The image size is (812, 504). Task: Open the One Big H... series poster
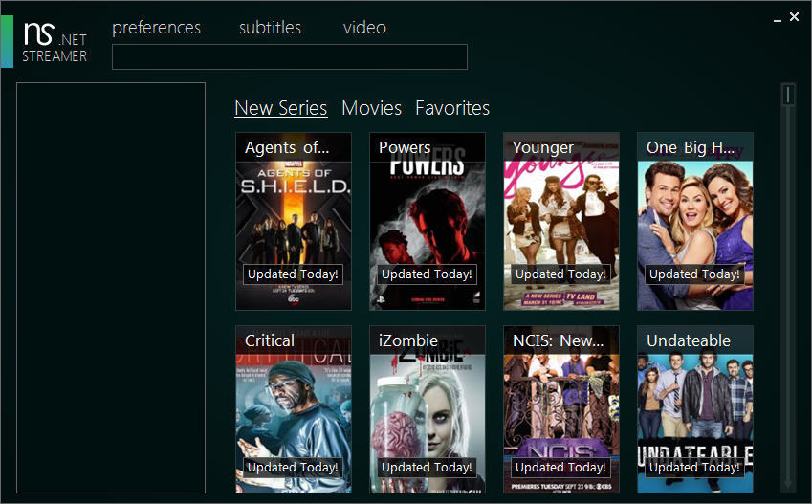coord(695,221)
